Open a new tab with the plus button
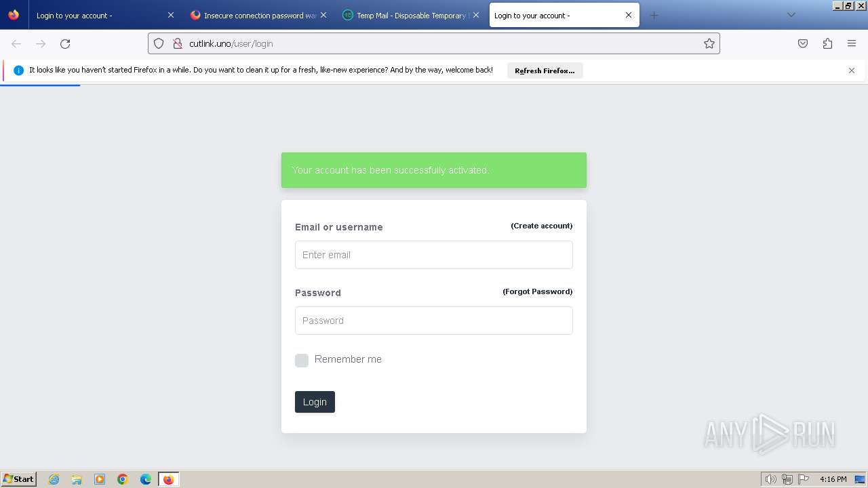 click(x=654, y=15)
